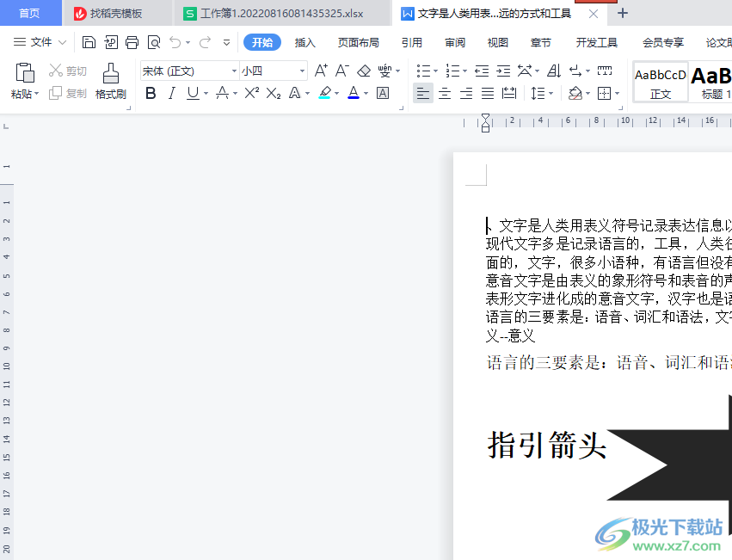Image resolution: width=732 pixels, height=560 pixels.
Task: Open the 会员专享 tab
Action: tap(663, 42)
